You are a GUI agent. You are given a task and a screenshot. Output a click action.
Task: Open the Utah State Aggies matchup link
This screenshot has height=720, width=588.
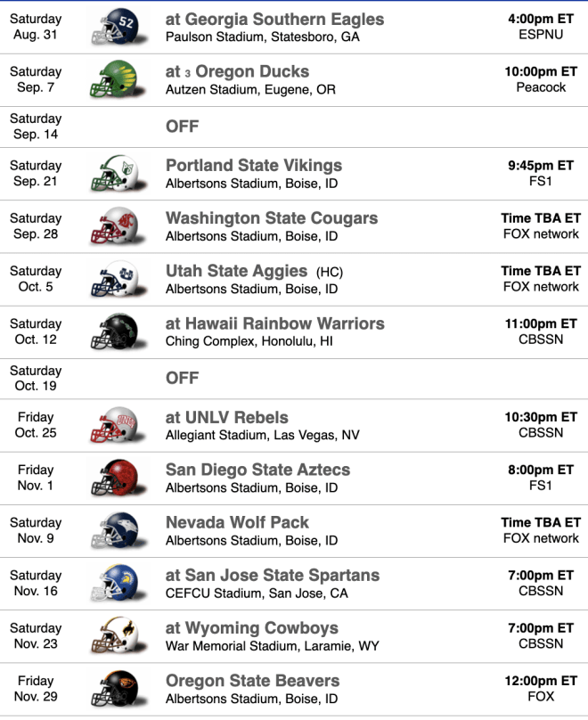point(236,271)
